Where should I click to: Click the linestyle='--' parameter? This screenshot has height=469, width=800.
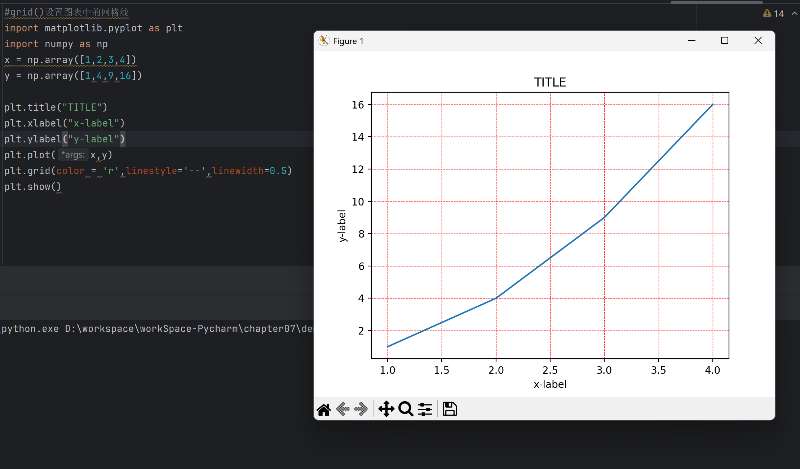pyautogui.click(x=166, y=170)
